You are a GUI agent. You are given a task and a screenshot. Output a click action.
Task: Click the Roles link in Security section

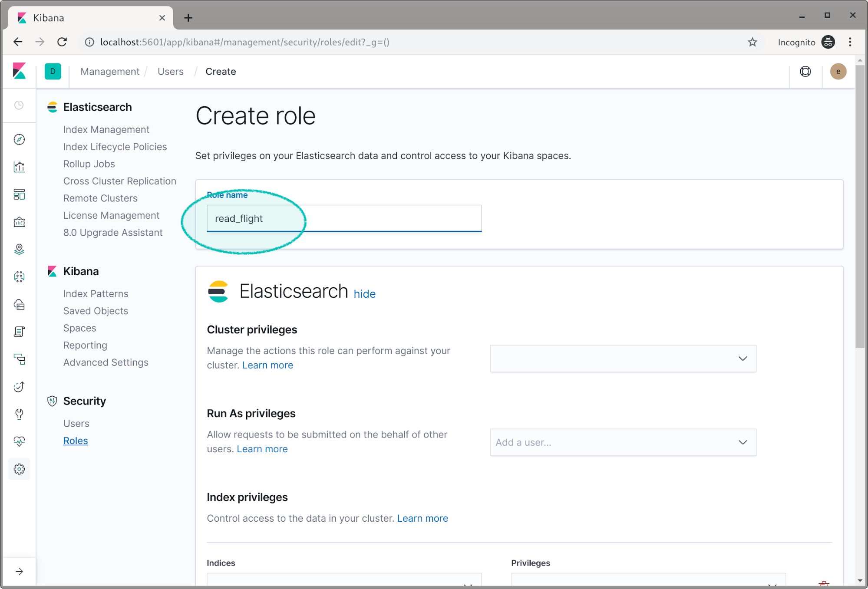tap(76, 441)
